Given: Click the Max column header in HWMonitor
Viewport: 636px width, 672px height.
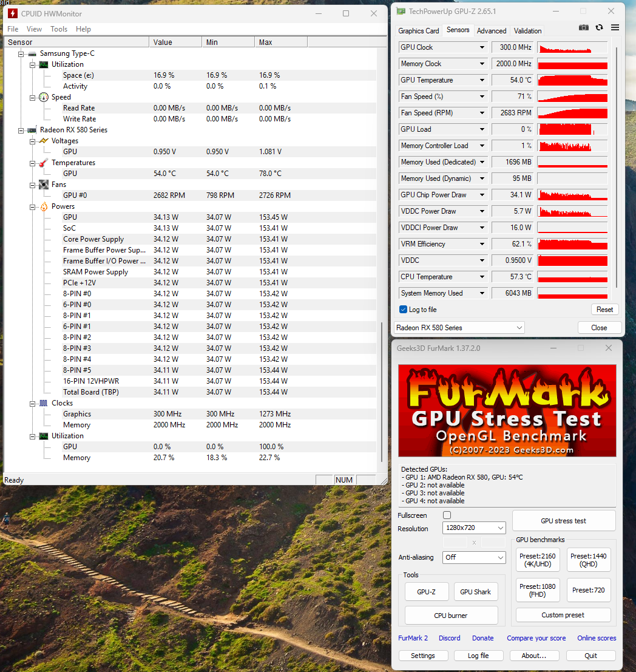Looking at the screenshot, I should pyautogui.click(x=281, y=42).
